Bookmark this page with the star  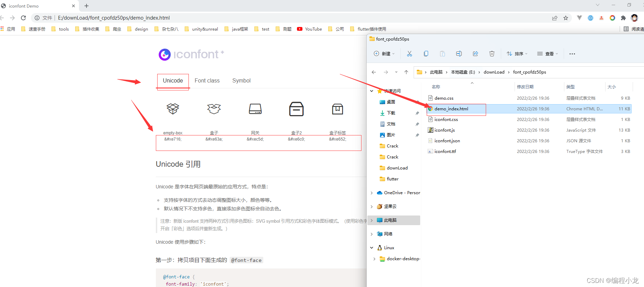tap(566, 18)
